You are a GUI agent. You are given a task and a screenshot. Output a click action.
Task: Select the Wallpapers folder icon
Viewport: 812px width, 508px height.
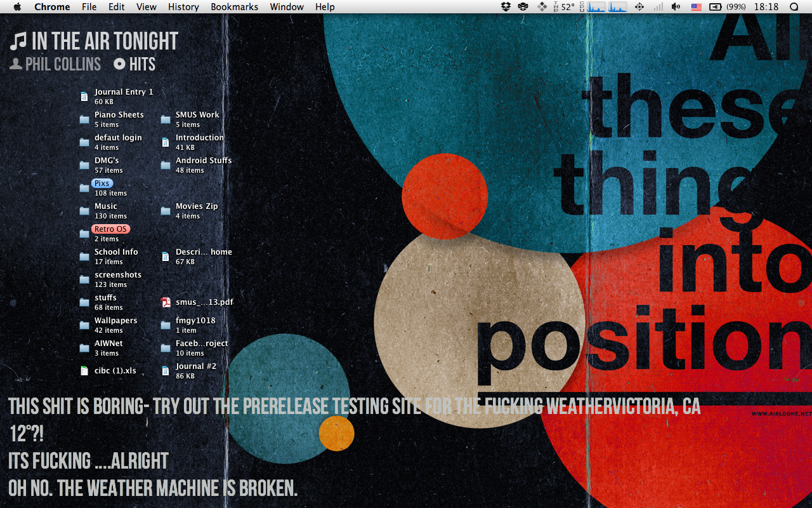[x=84, y=325]
